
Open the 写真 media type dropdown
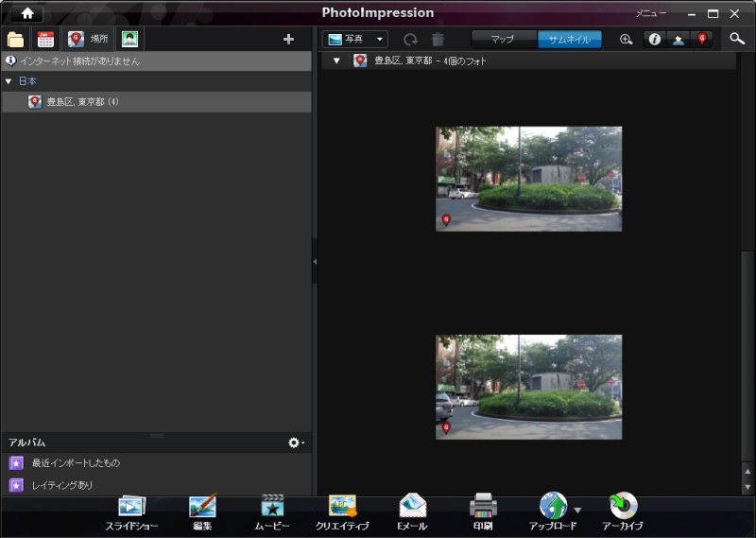tap(355, 39)
